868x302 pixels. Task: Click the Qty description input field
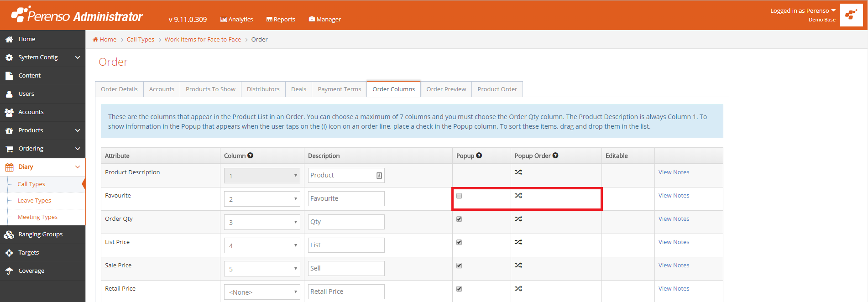click(x=346, y=222)
